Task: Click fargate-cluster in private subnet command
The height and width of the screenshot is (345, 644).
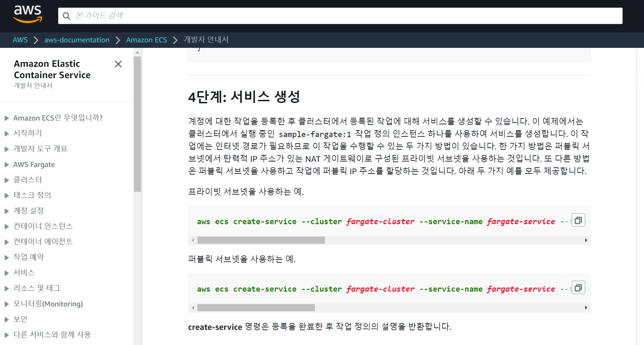Action: [x=380, y=221]
